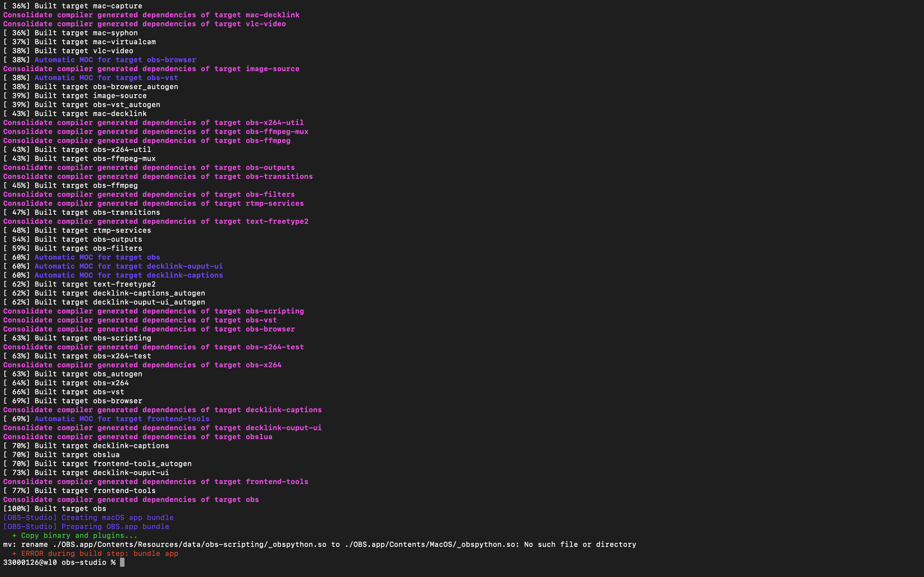The width and height of the screenshot is (924, 577).
Task: Click the Creating macOS app bundle message
Action: [88, 517]
